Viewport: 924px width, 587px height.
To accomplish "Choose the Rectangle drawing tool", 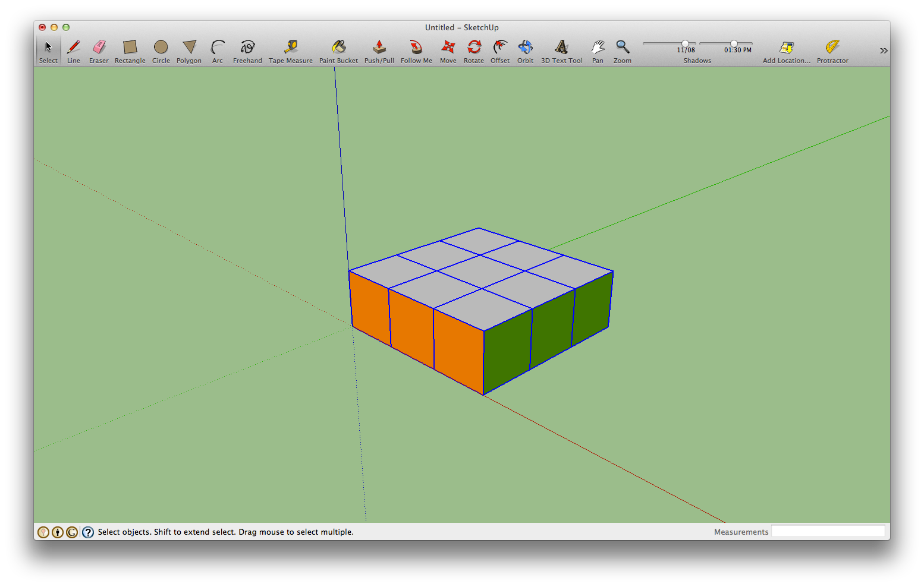I will point(130,48).
